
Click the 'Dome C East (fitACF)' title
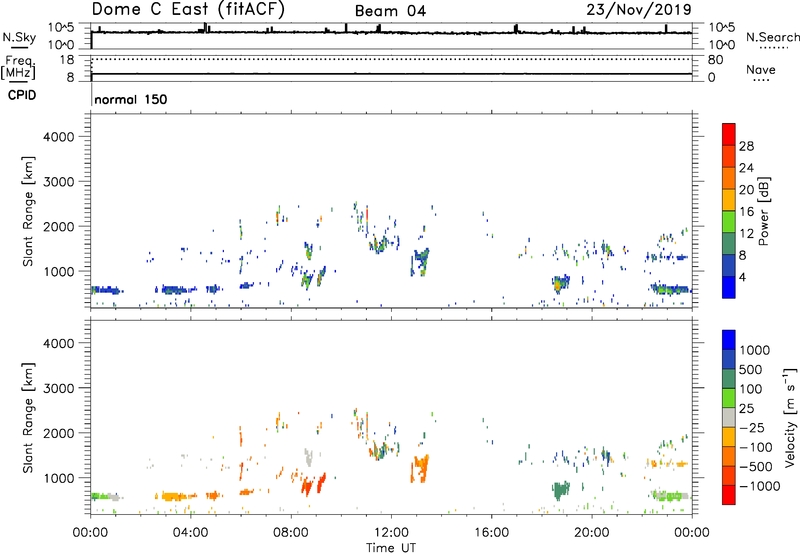(188, 9)
